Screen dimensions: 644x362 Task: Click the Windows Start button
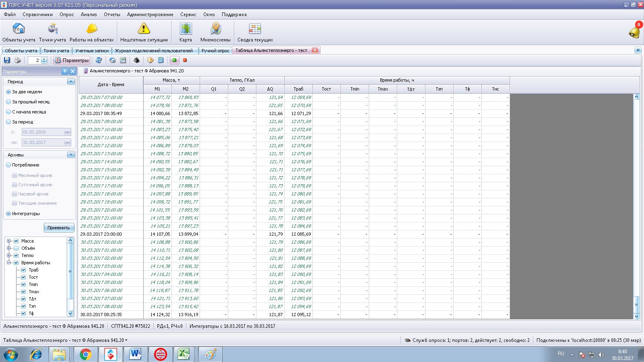pos(11,355)
